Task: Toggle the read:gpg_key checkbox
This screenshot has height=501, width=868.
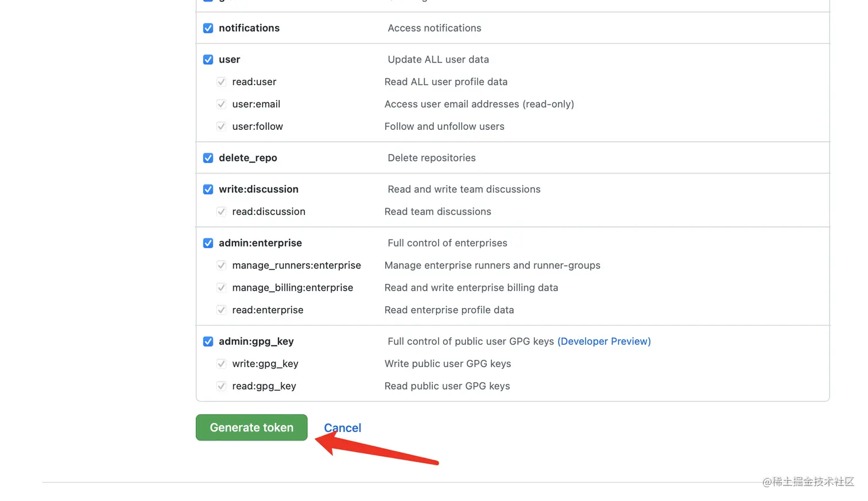Action: 222,386
